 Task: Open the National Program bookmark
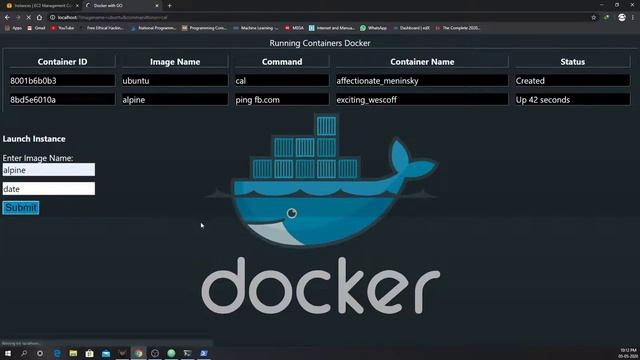tap(153, 28)
